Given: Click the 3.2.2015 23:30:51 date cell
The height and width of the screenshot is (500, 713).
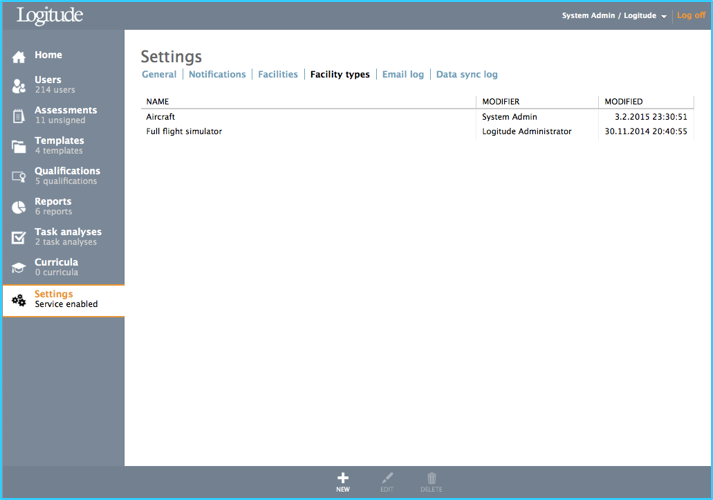Looking at the screenshot, I should pyautogui.click(x=651, y=117).
